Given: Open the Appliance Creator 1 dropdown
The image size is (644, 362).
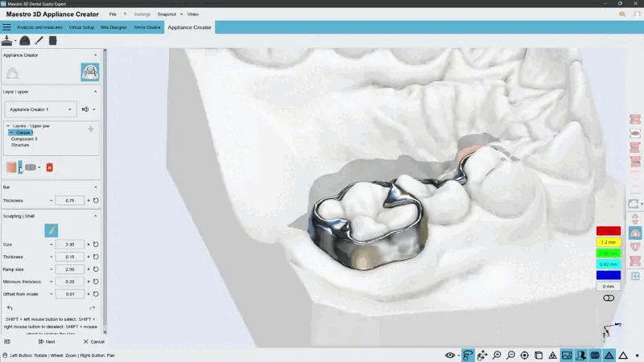Looking at the screenshot, I should (40, 109).
